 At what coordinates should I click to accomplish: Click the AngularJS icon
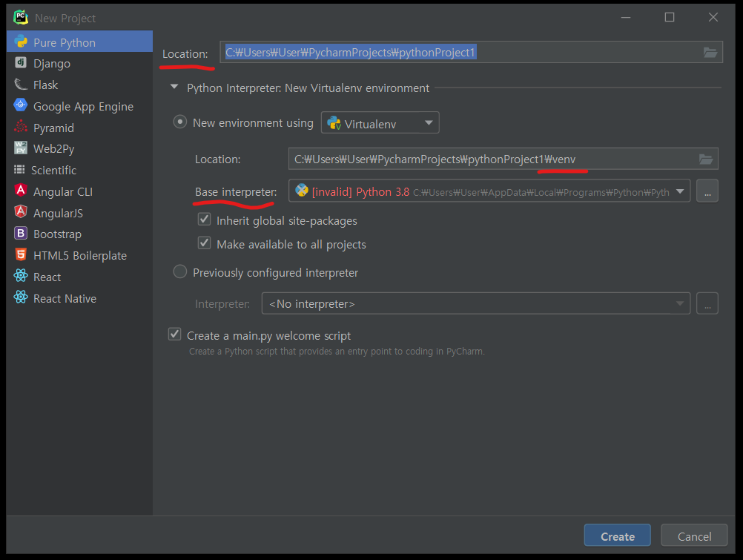point(21,212)
